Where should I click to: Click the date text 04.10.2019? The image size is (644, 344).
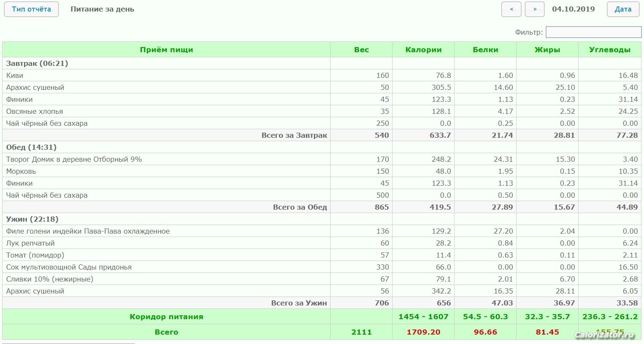(x=573, y=9)
